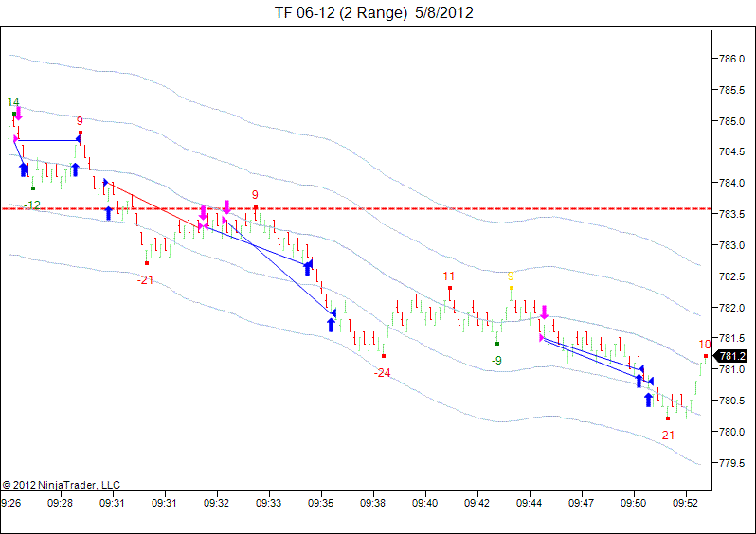The width and height of the screenshot is (756, 534).
Task: Click the 09:32 time axis label
Action: click(x=217, y=503)
